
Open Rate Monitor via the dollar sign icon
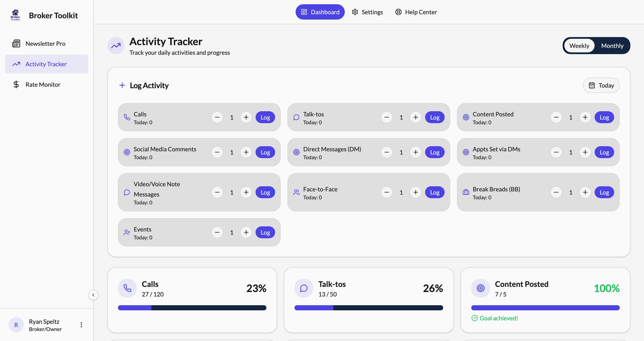(16, 84)
